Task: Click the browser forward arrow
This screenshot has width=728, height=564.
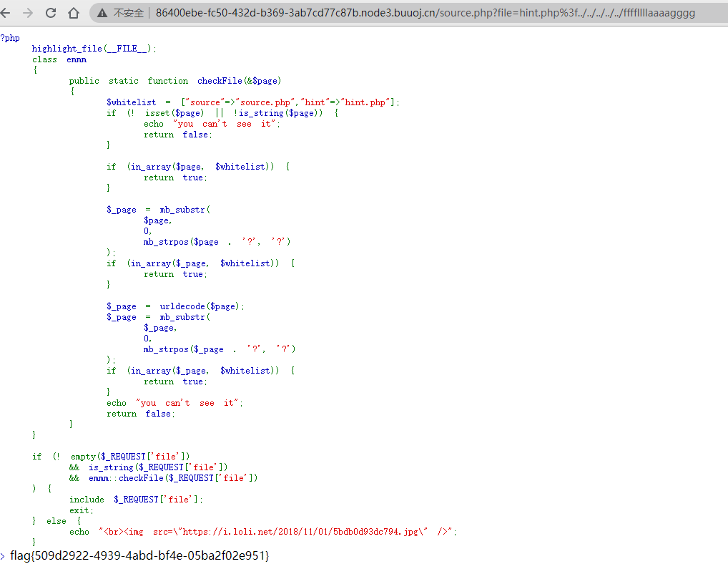Action: (x=28, y=13)
